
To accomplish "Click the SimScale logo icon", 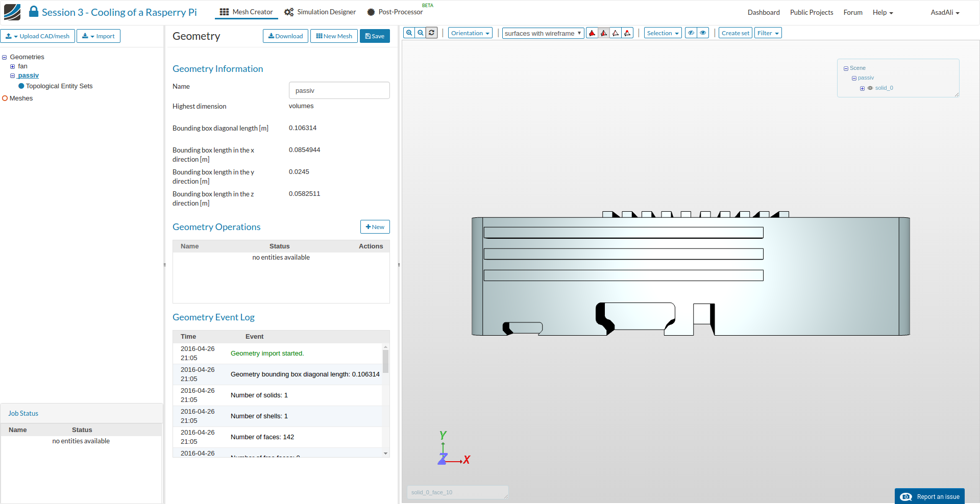I will [12, 12].
